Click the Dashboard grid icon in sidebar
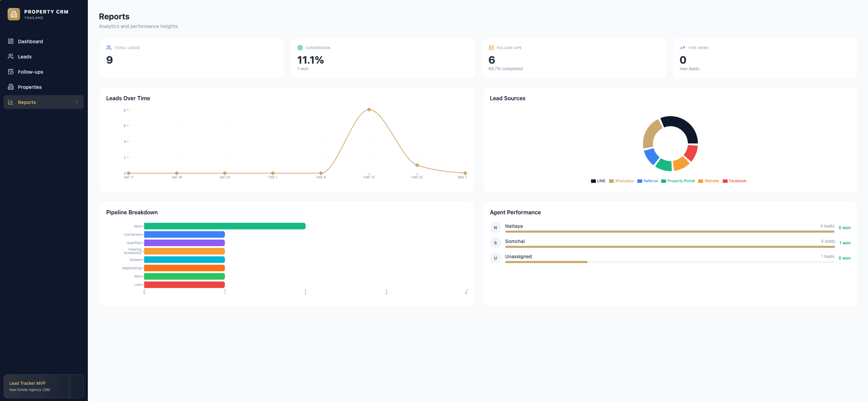 [x=11, y=41]
